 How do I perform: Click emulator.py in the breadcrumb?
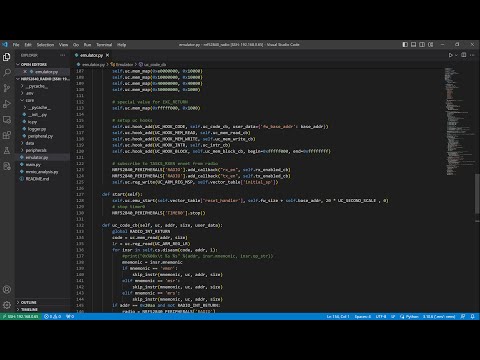point(93,65)
